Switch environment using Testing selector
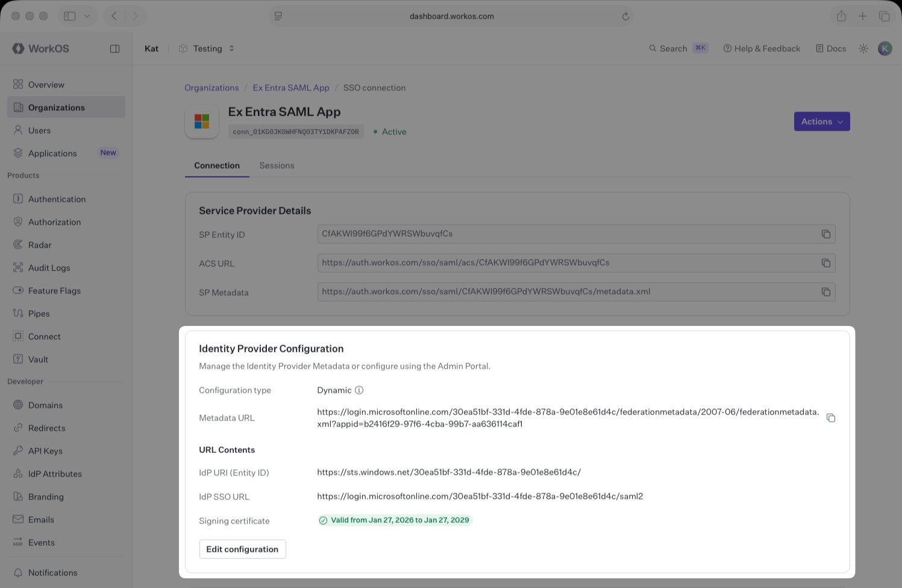 coord(207,49)
